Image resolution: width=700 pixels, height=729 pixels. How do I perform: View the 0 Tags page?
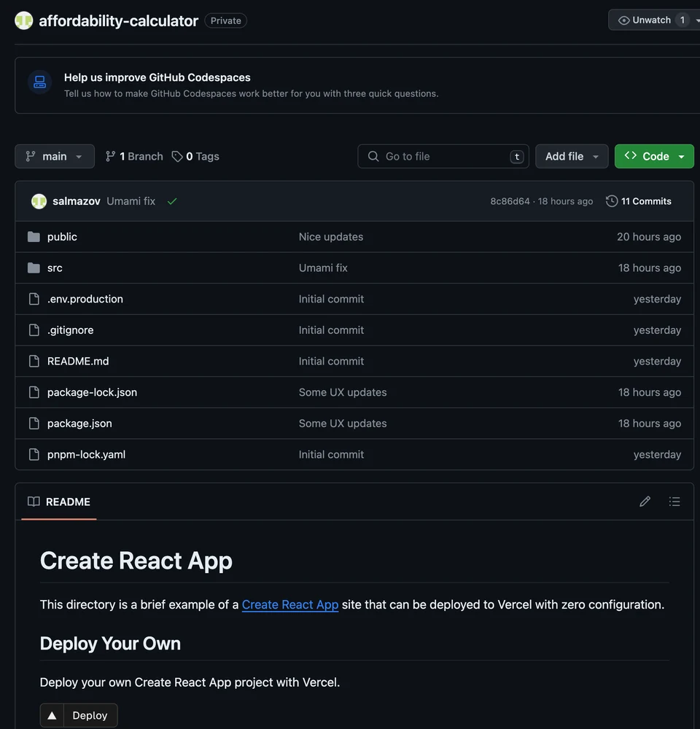[x=196, y=156]
